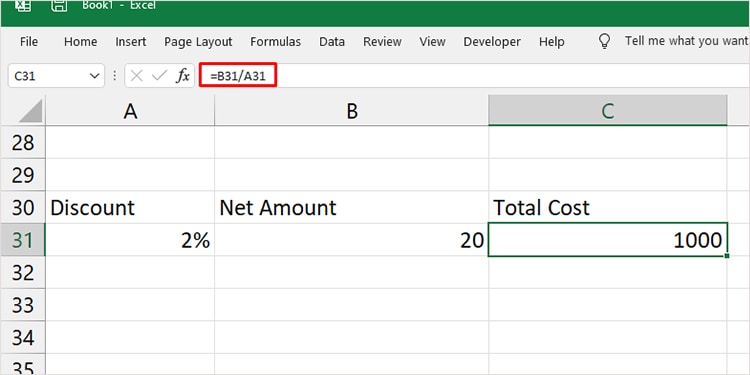This screenshot has width=750, height=375.
Task: Select column A header
Action: click(x=130, y=111)
